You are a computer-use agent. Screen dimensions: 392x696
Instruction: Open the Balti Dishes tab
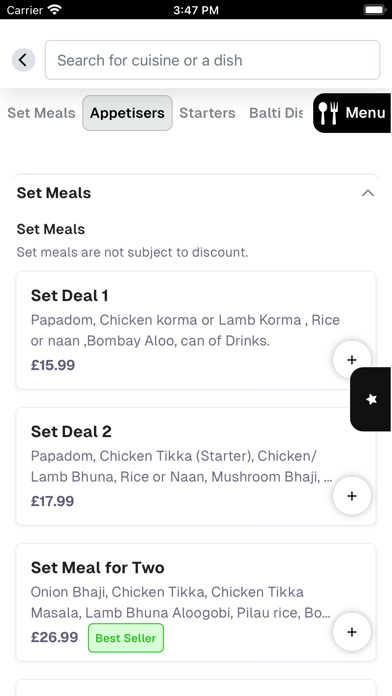coord(276,113)
